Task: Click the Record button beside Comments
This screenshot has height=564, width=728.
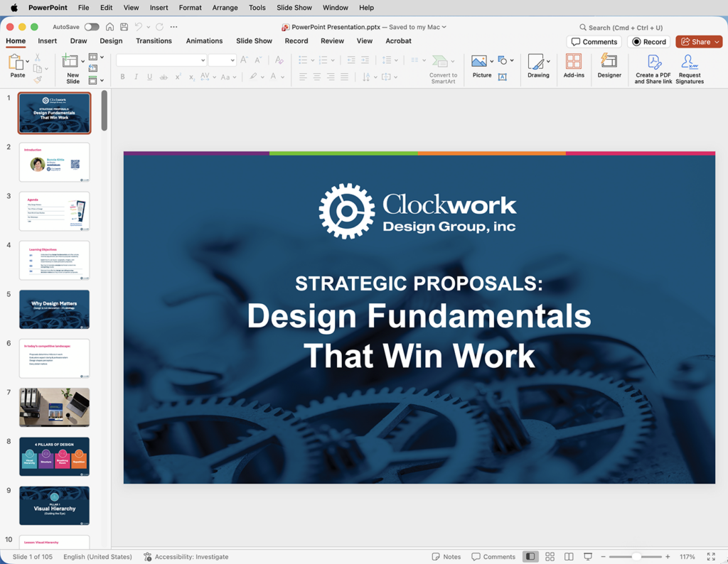Action: click(x=649, y=42)
